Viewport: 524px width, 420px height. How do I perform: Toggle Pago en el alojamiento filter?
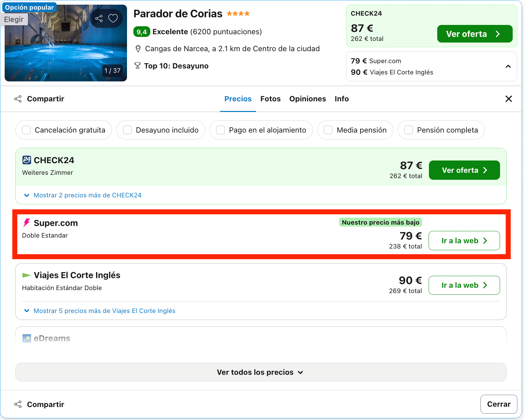pyautogui.click(x=220, y=130)
